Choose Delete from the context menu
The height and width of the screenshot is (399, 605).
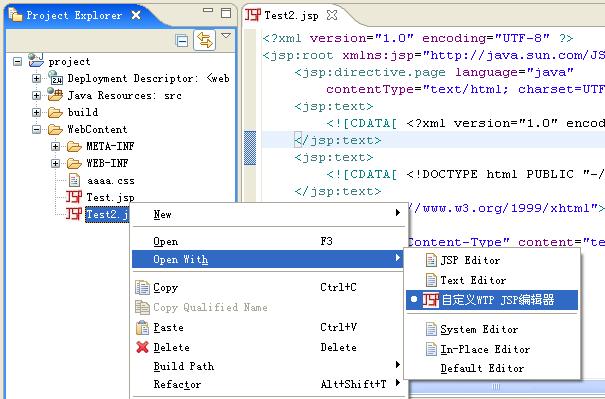[x=269, y=347]
